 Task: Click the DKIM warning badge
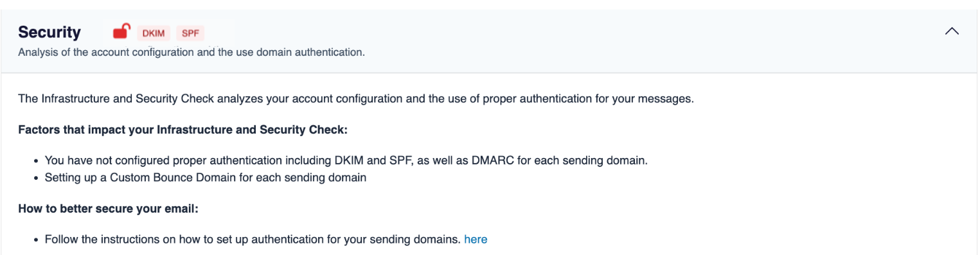coord(152,33)
